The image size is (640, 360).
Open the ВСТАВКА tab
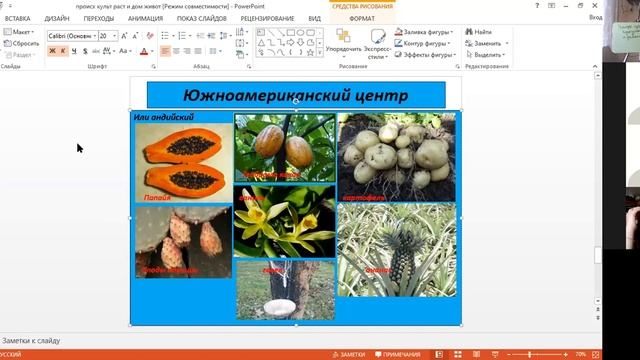[18, 19]
